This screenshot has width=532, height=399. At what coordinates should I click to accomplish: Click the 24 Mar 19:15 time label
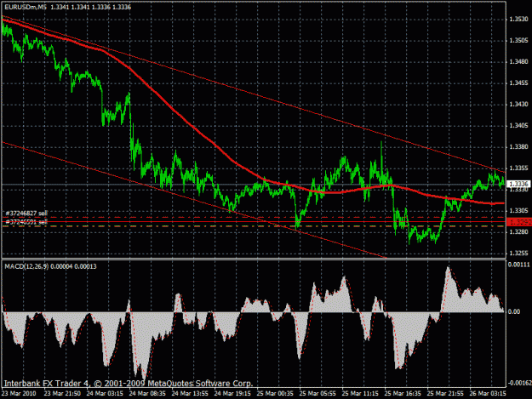pos(232,394)
